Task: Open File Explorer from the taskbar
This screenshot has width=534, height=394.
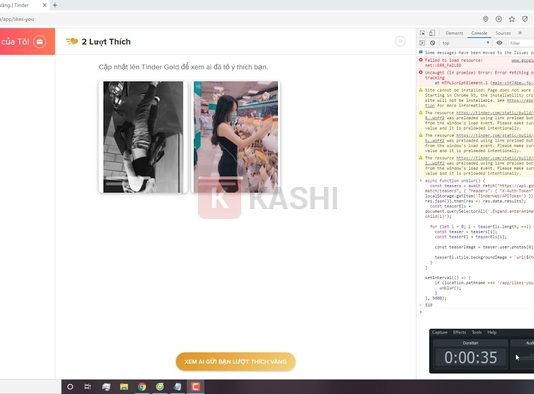Action: (x=124, y=387)
